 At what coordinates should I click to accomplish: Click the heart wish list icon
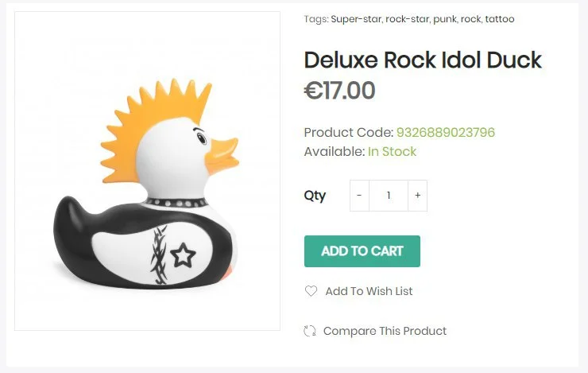click(x=311, y=291)
